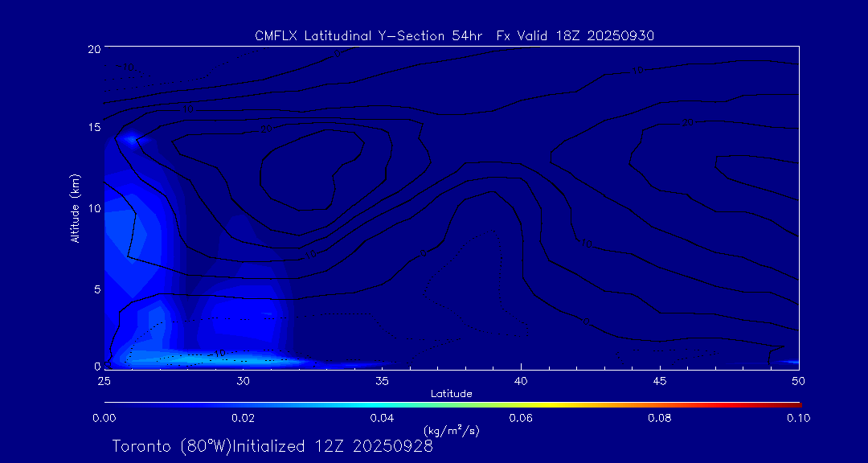Select the 0.02 colorbar tick label
The height and width of the screenshot is (463, 868).
243,418
